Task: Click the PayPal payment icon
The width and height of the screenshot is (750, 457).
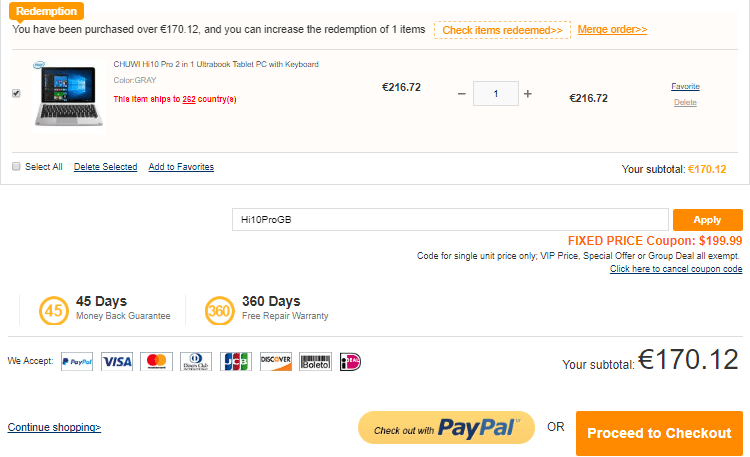Action: pos(77,361)
